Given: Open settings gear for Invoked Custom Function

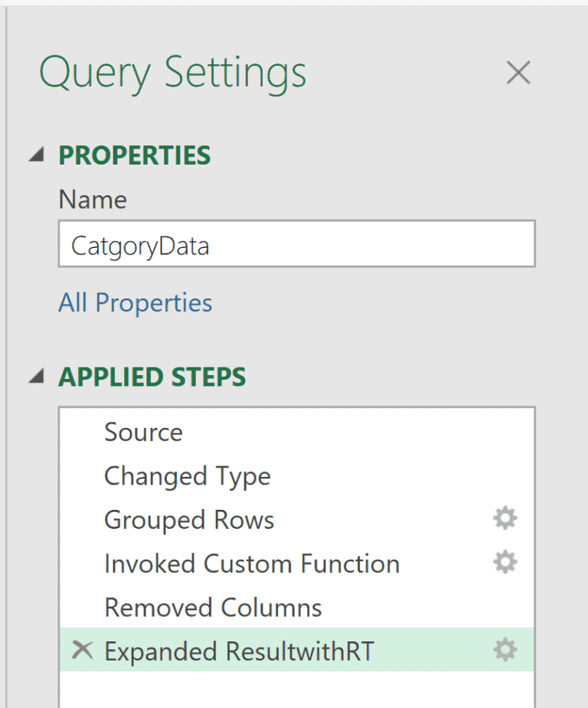Looking at the screenshot, I should (x=505, y=563).
